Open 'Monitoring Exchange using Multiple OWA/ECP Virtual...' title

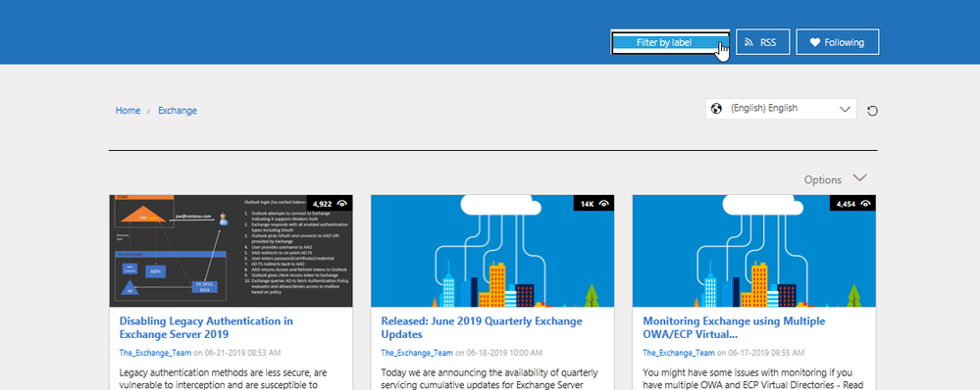coord(734,327)
